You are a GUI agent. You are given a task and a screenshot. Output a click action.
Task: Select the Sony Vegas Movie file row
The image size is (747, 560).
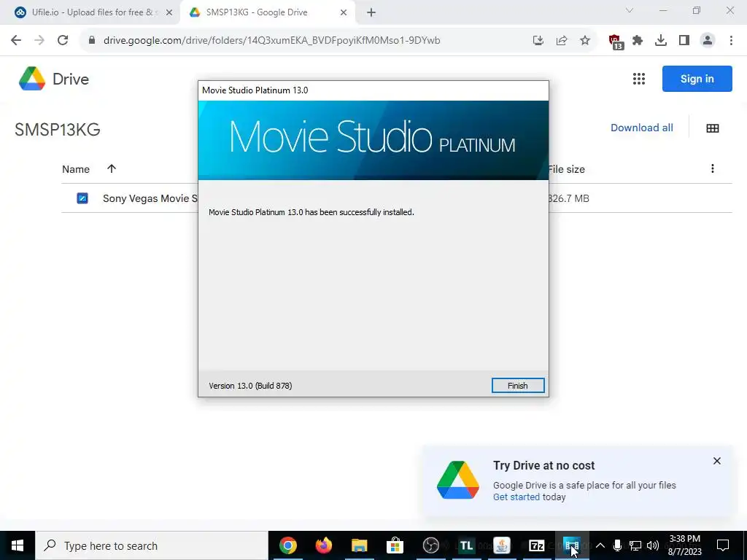[x=396, y=198]
